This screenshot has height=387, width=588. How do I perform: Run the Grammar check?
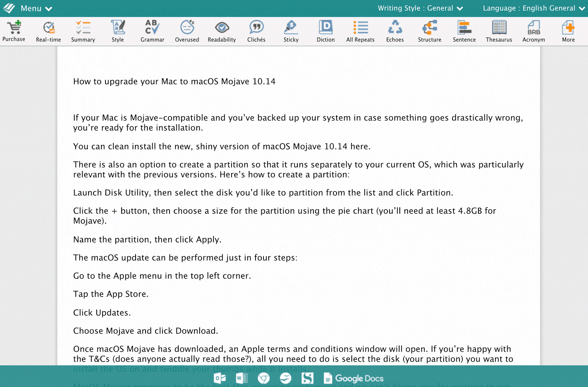[152, 31]
